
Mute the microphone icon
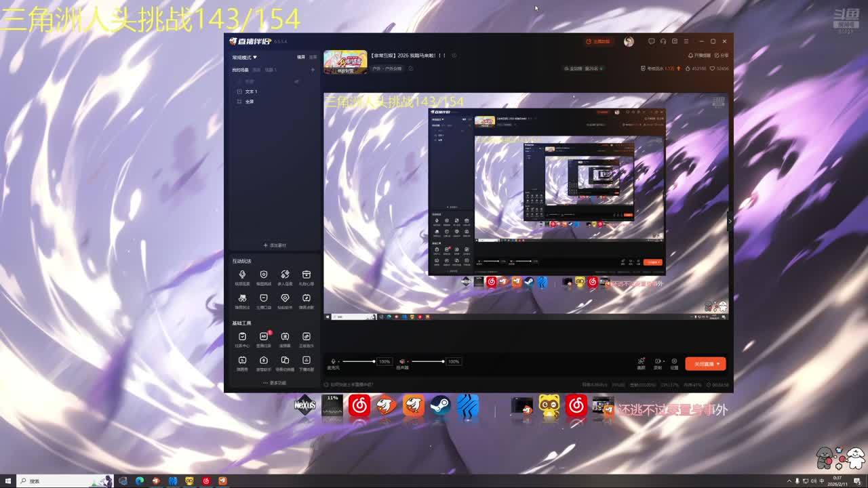point(333,362)
